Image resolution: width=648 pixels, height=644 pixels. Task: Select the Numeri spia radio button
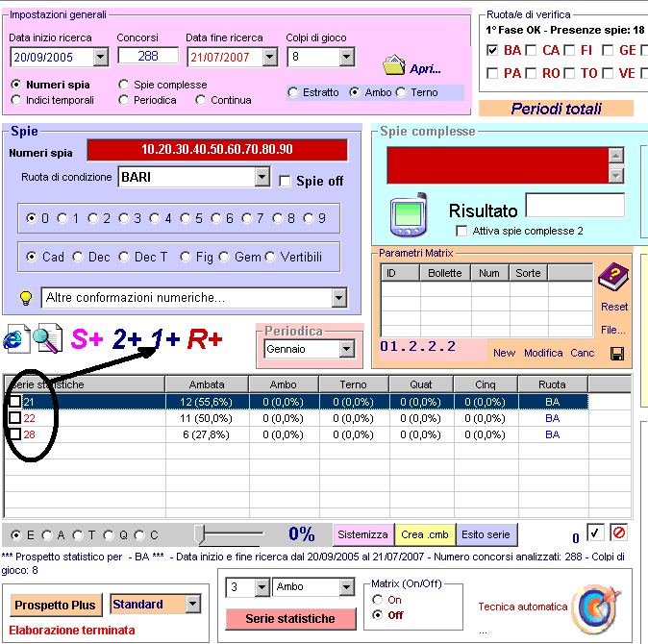pos(16,85)
